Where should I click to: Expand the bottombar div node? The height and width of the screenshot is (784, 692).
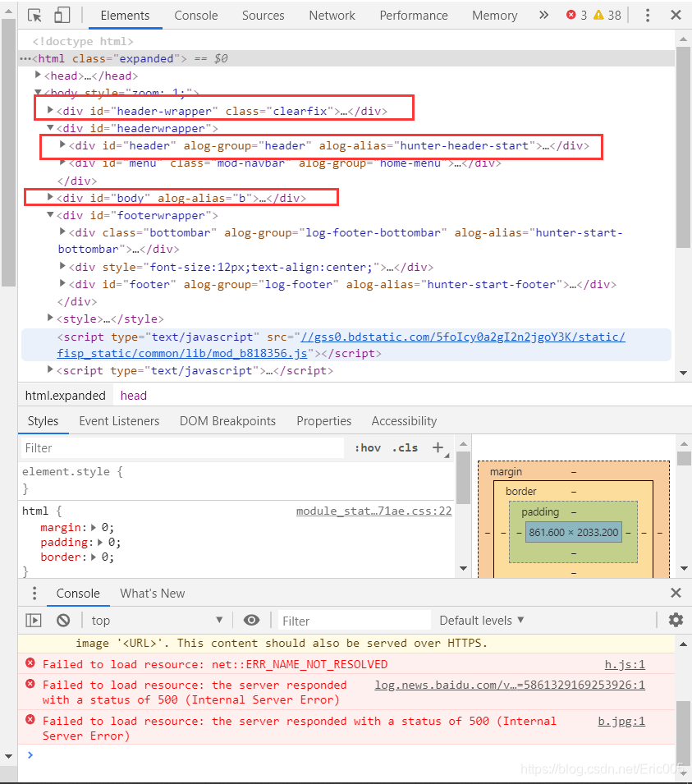pyautogui.click(x=62, y=232)
